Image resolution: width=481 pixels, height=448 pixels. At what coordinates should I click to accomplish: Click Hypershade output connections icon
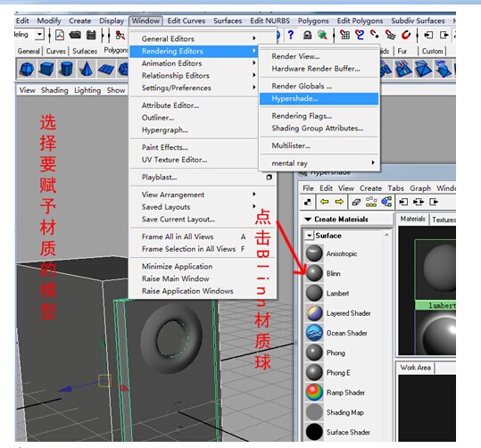click(x=434, y=202)
